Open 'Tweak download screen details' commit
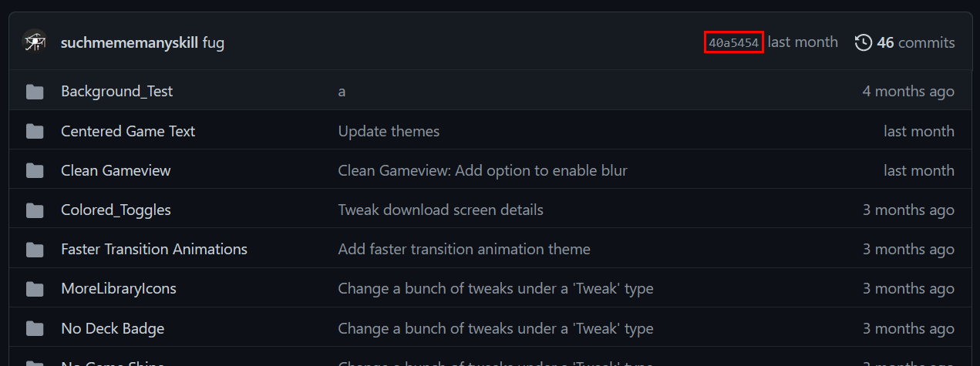Screen dimensions: 980x366 440,210
